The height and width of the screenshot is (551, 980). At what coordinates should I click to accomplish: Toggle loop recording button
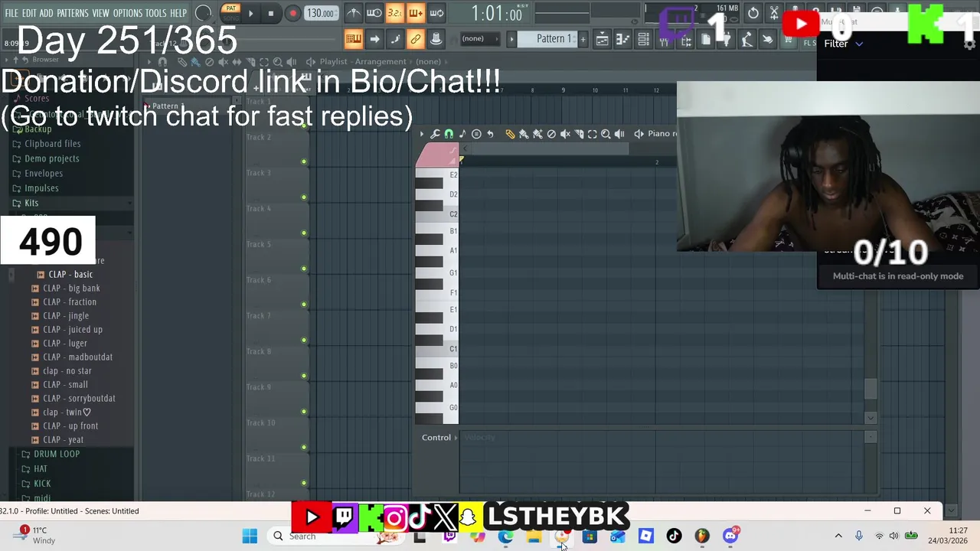click(x=436, y=13)
